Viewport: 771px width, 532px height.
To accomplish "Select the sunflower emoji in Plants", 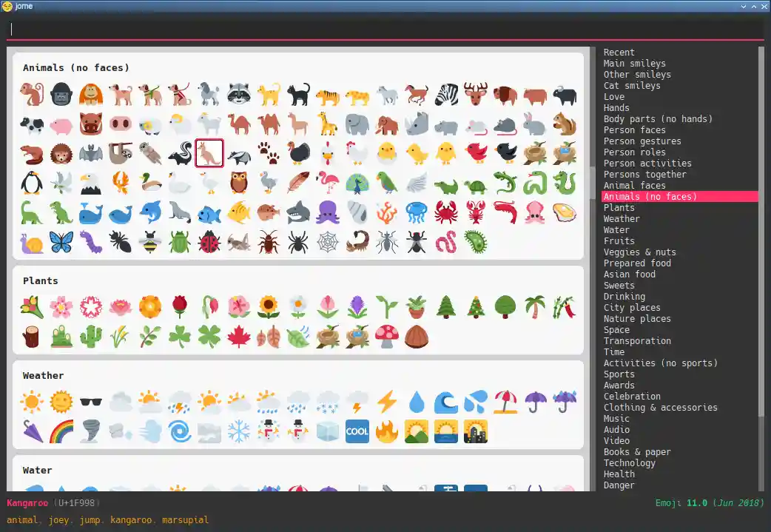I will coord(269,306).
